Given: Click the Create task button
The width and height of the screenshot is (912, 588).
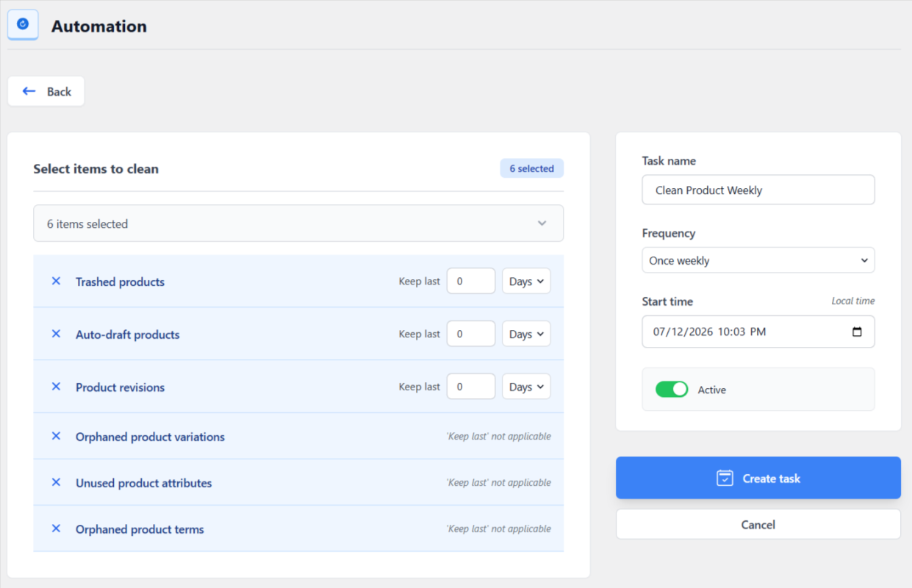Looking at the screenshot, I should coord(758,478).
